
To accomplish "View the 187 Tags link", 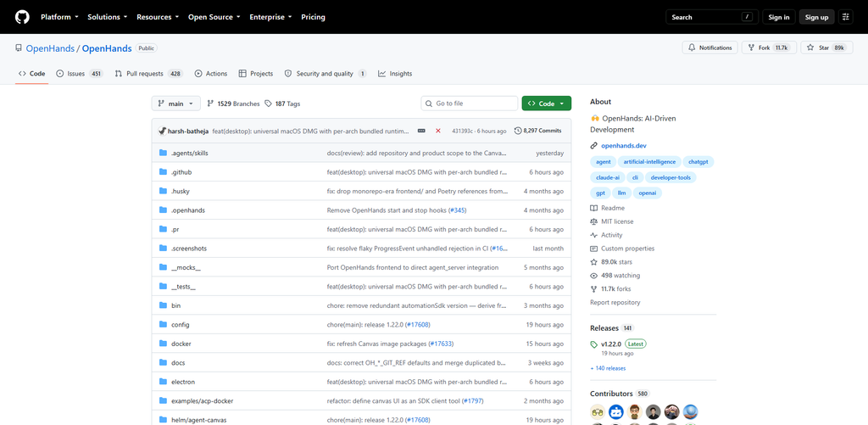I will [x=282, y=103].
